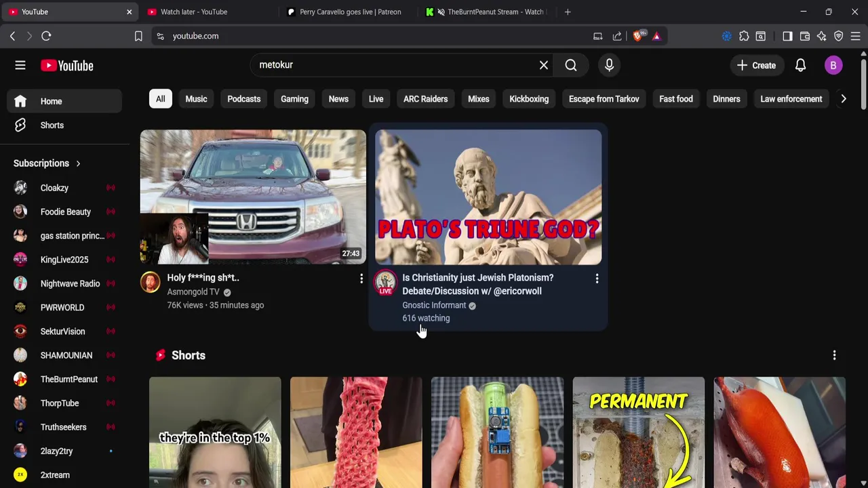Open options for Gnostic Informant livestream

[x=597, y=279]
